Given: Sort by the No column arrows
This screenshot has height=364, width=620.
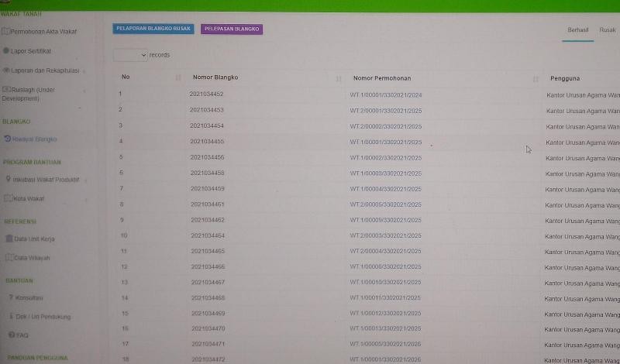Looking at the screenshot, I should point(178,77).
